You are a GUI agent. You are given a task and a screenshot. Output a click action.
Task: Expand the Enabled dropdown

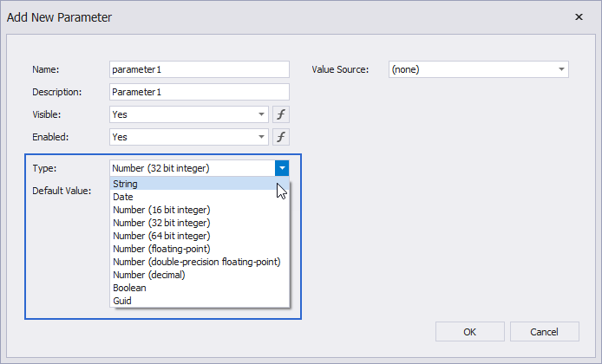click(262, 137)
